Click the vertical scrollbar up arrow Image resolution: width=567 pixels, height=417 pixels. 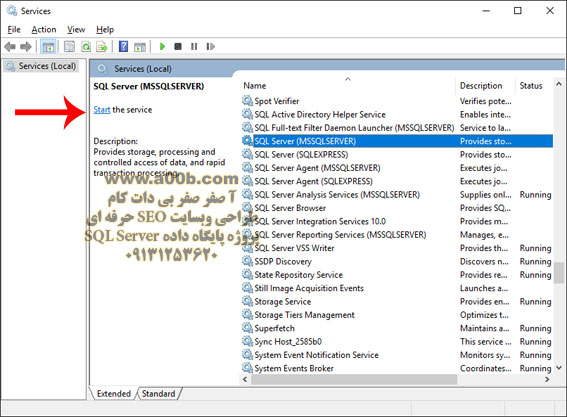point(559,84)
